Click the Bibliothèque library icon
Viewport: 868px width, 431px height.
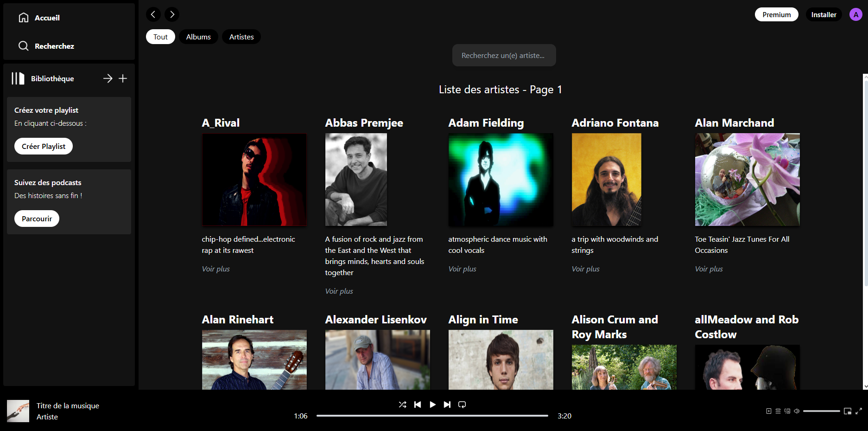[x=18, y=78]
